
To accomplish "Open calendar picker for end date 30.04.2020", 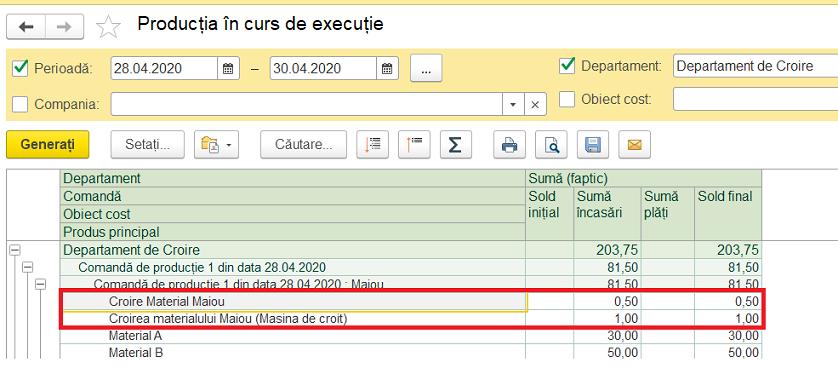I will [x=387, y=68].
